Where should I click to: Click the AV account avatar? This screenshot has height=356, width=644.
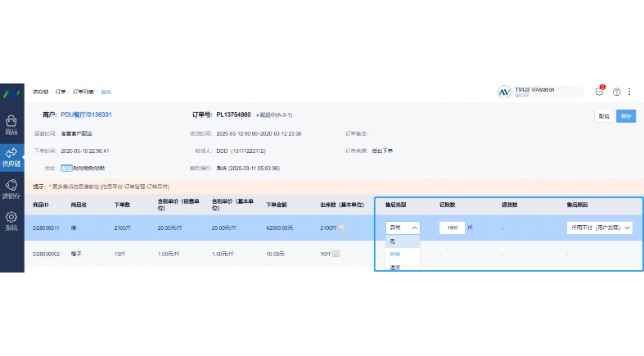(504, 92)
